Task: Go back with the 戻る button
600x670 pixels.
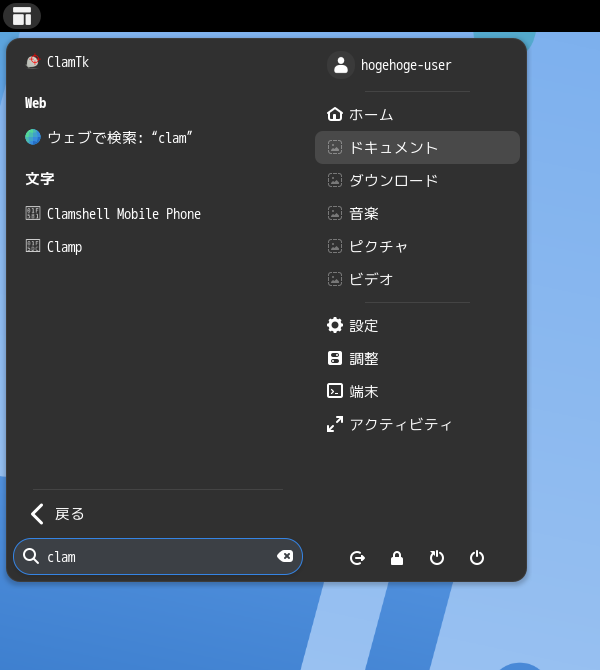Action: pyautogui.click(x=158, y=514)
